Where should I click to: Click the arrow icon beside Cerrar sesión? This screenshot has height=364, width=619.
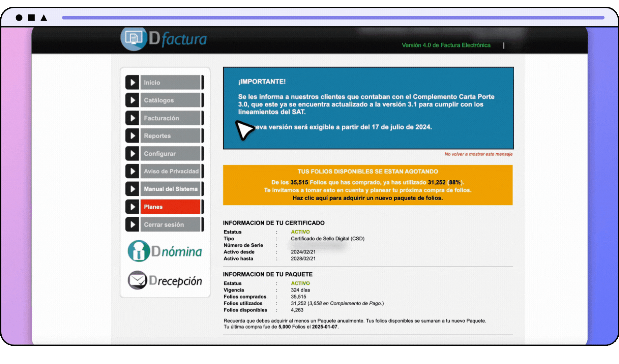click(132, 224)
